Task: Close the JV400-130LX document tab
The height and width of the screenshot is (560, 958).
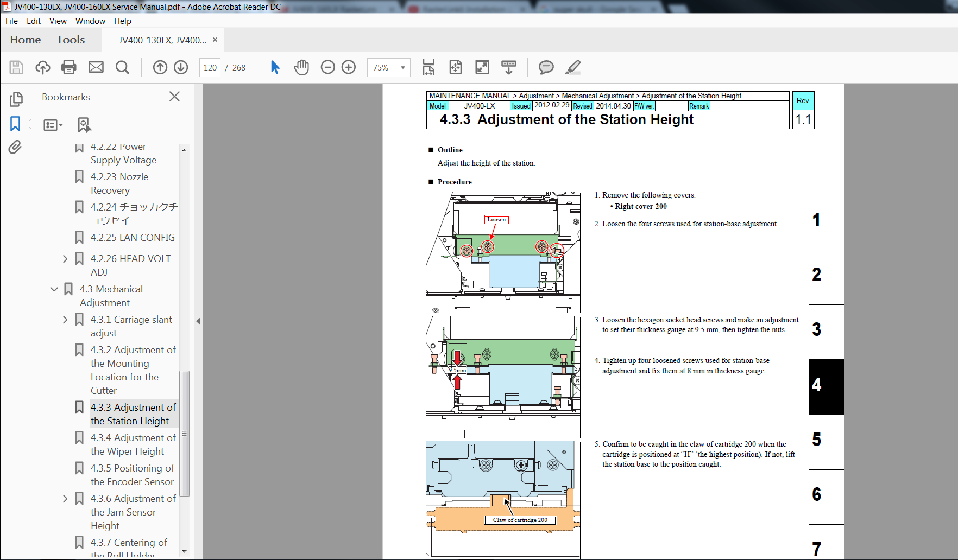Action: coord(215,40)
